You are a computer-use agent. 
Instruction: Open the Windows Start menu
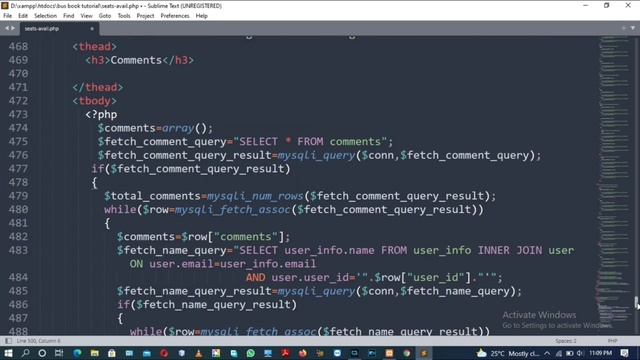[8, 353]
